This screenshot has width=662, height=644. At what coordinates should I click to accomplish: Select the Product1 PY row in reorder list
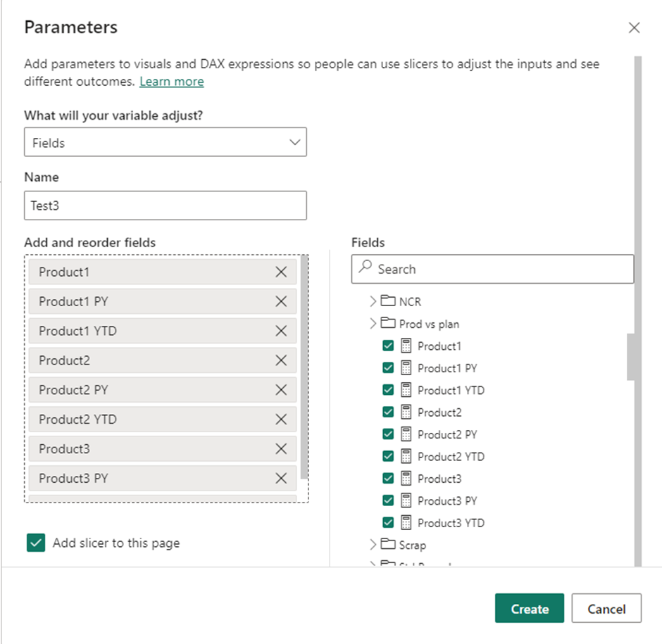(163, 302)
